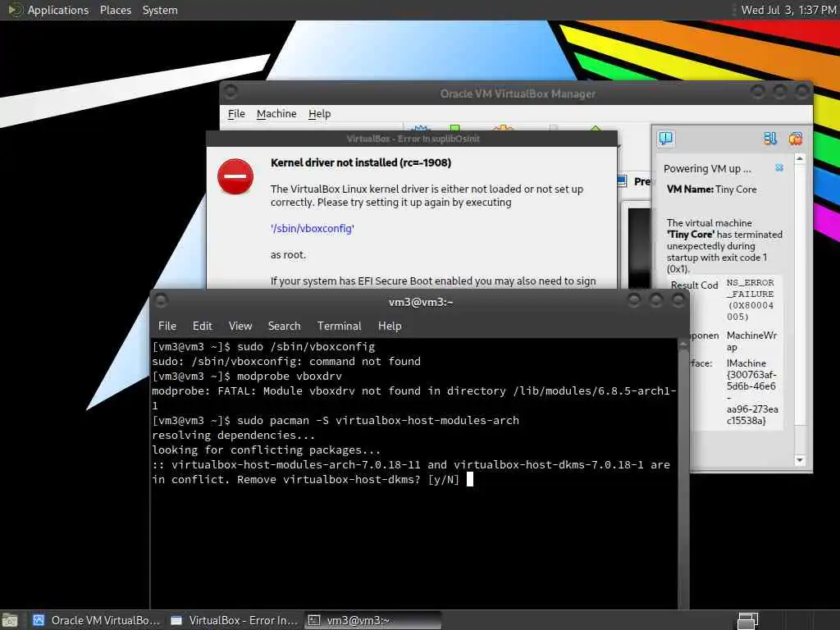Switch to VirtualBox - Error taskbar entry

235,620
